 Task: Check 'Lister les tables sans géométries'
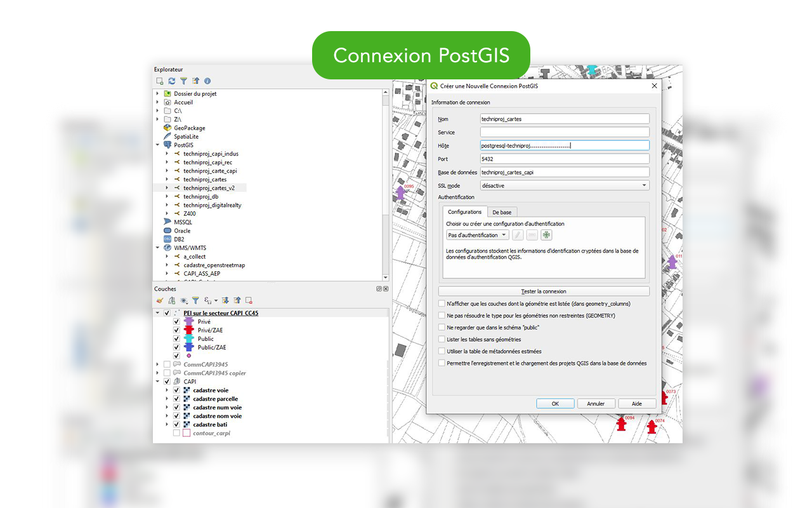(x=442, y=340)
